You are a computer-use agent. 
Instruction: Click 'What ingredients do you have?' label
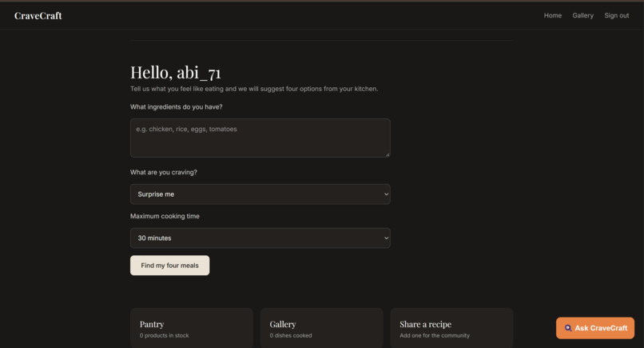tap(177, 107)
